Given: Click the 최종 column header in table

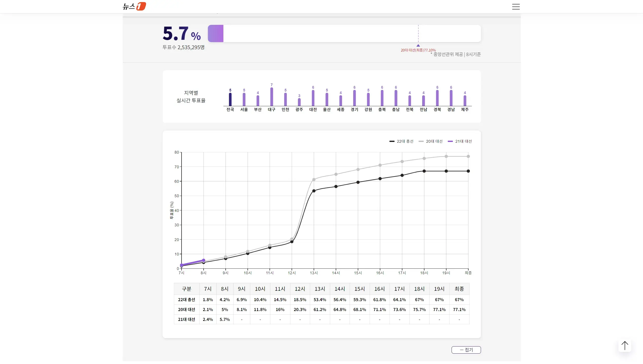Looking at the screenshot, I should tap(459, 289).
